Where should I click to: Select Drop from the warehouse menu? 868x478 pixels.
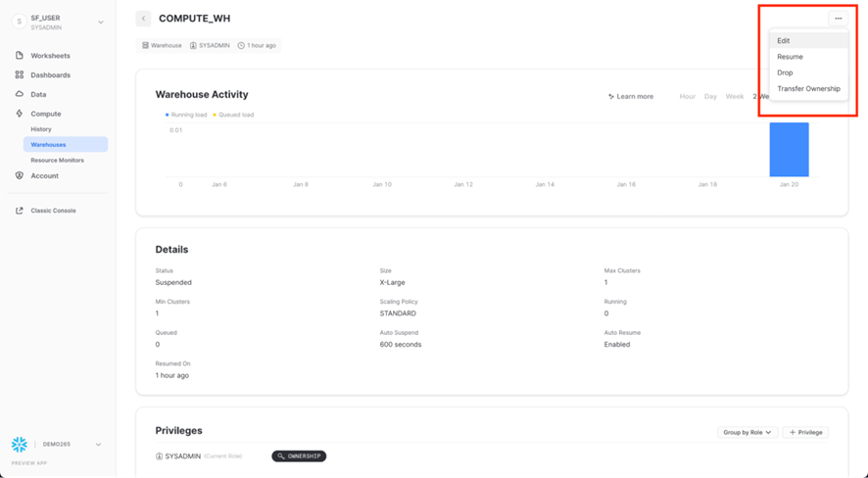tap(785, 72)
